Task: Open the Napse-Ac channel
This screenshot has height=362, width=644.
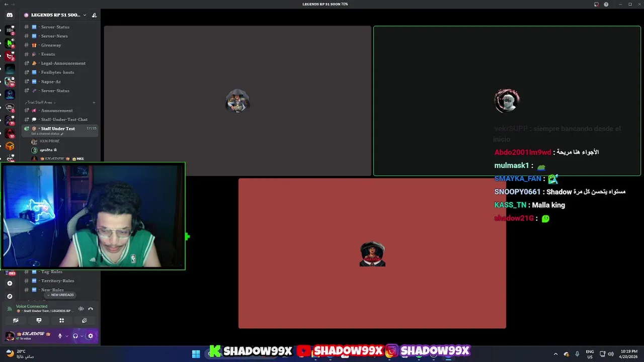Action: coord(60,81)
